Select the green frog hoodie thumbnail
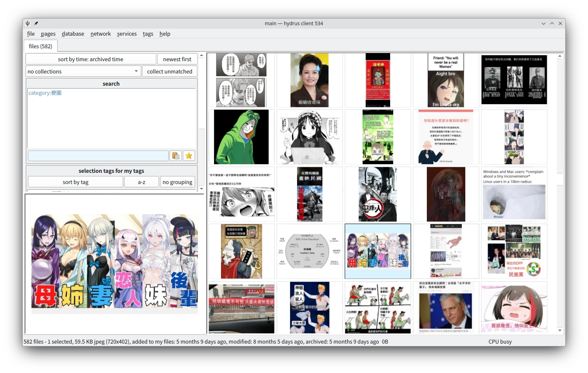This screenshot has height=373, width=588. tap(241, 137)
